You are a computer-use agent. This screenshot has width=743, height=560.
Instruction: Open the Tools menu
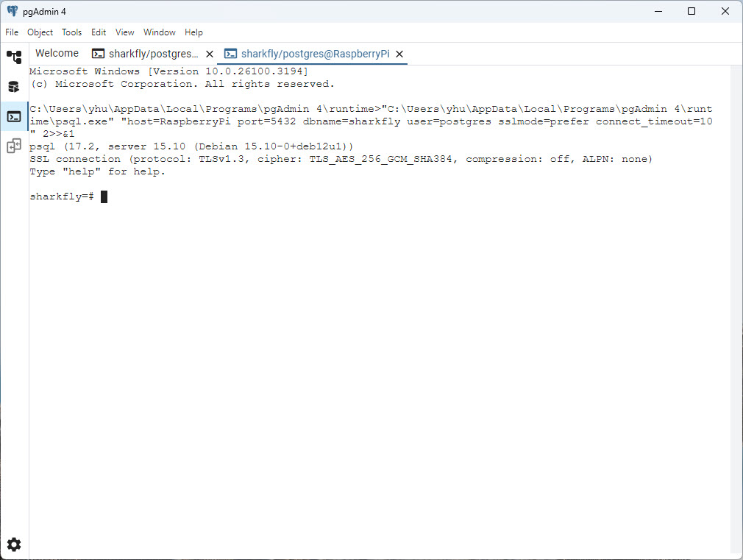point(71,32)
